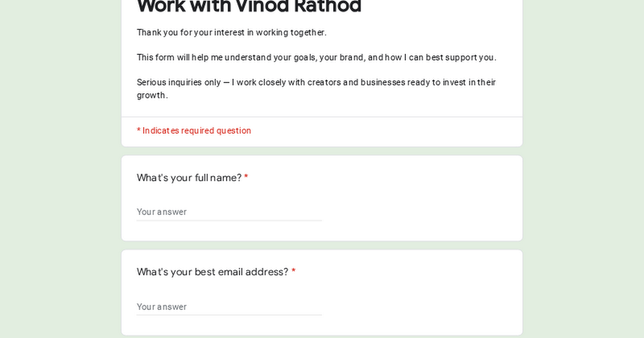This screenshot has height=338, width=644.
Task: Focus the email address answer field
Action: [229, 306]
